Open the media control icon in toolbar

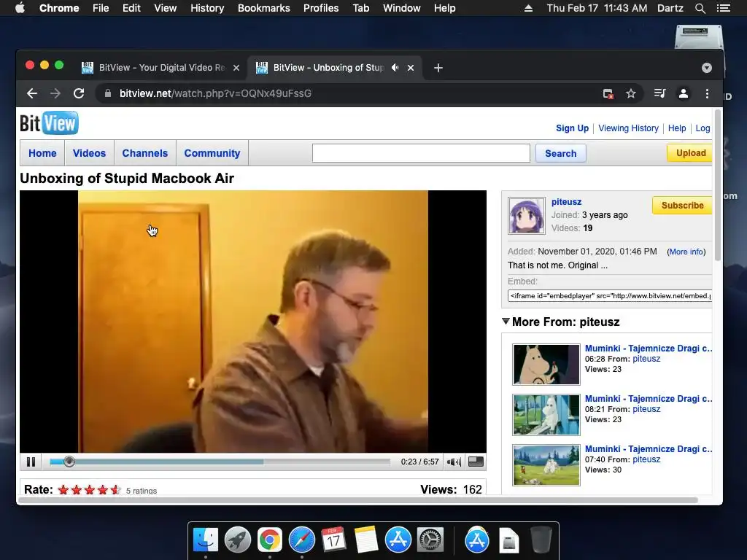coord(659,93)
